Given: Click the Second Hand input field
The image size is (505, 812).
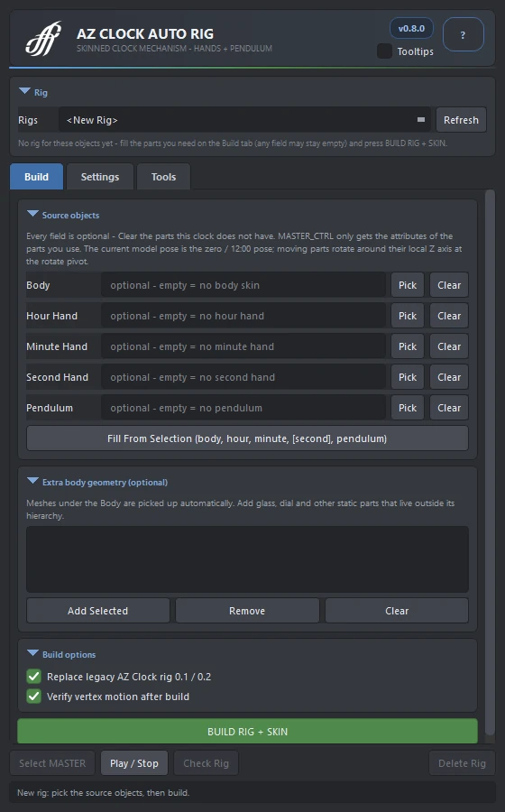Looking at the screenshot, I should pyautogui.click(x=243, y=377).
